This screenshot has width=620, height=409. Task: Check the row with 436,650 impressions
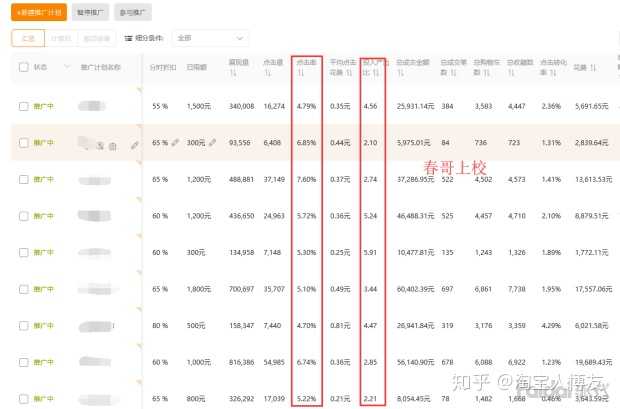coord(24,216)
